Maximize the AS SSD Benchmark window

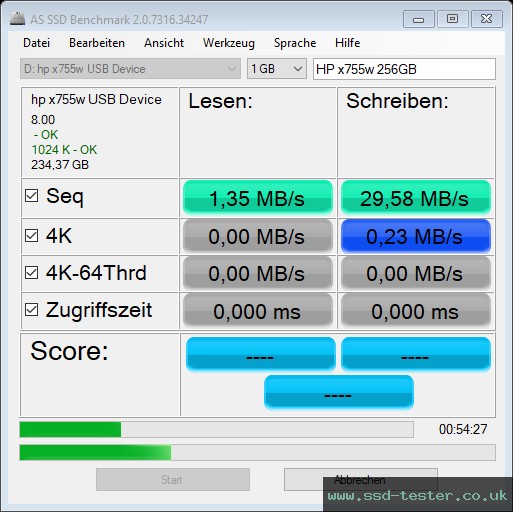452,19
